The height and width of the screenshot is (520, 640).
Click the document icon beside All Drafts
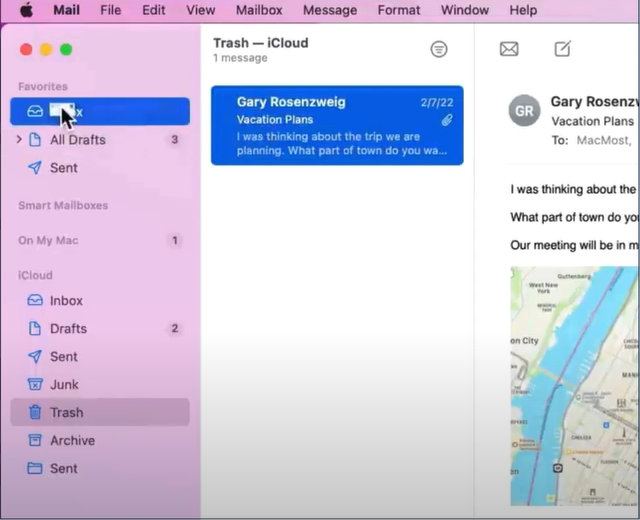(35, 140)
